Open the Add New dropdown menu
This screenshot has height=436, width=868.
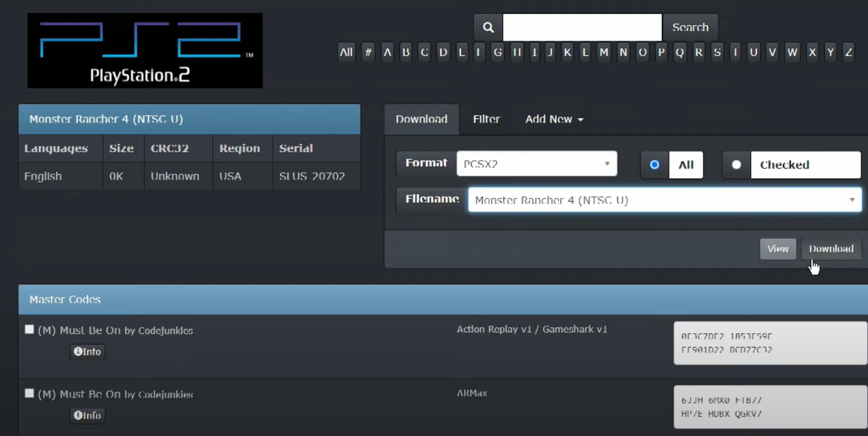pyautogui.click(x=554, y=119)
